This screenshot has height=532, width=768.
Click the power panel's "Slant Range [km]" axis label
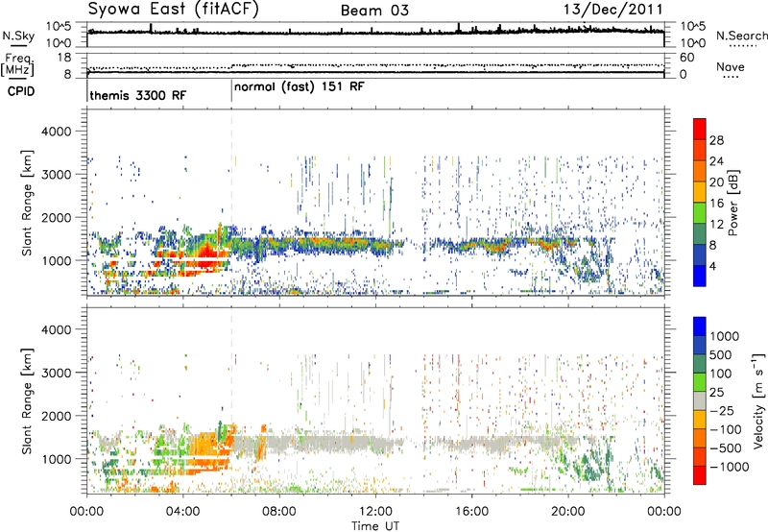click(27, 203)
